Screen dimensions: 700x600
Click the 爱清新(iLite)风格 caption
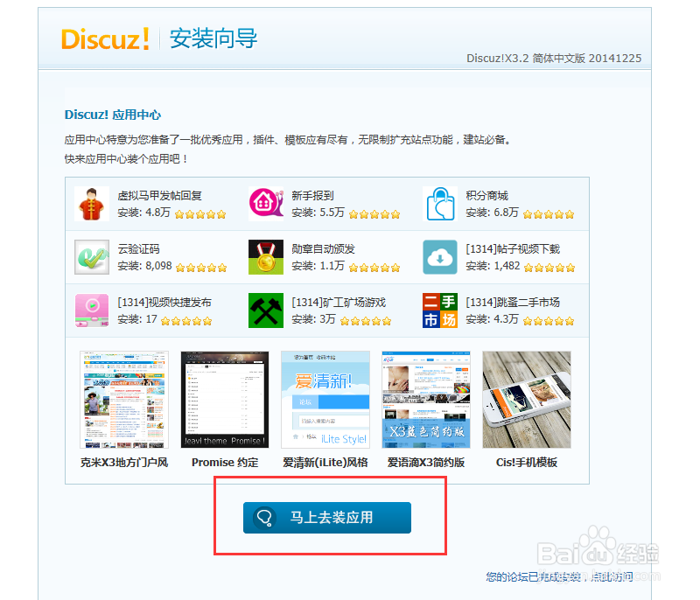[x=325, y=463]
